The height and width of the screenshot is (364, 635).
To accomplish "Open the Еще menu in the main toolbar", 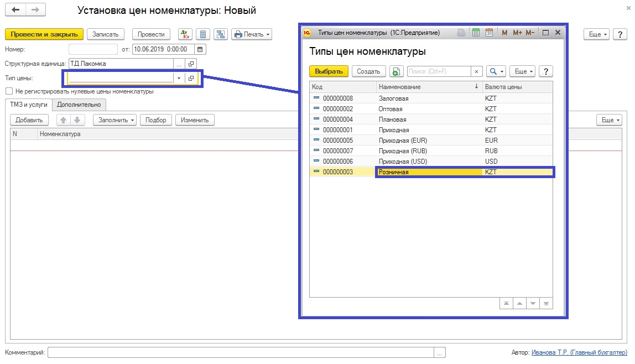I will pos(597,34).
